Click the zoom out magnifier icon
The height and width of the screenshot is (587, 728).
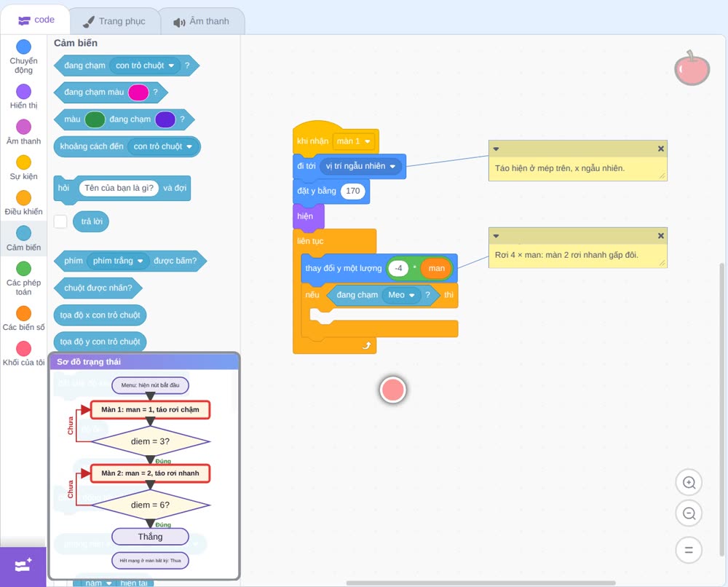[x=689, y=513]
